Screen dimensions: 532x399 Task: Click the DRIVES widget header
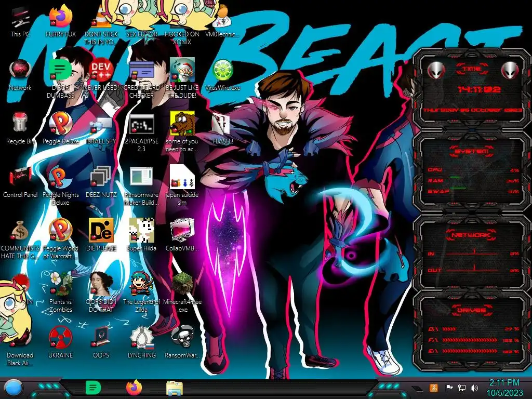pyautogui.click(x=472, y=310)
